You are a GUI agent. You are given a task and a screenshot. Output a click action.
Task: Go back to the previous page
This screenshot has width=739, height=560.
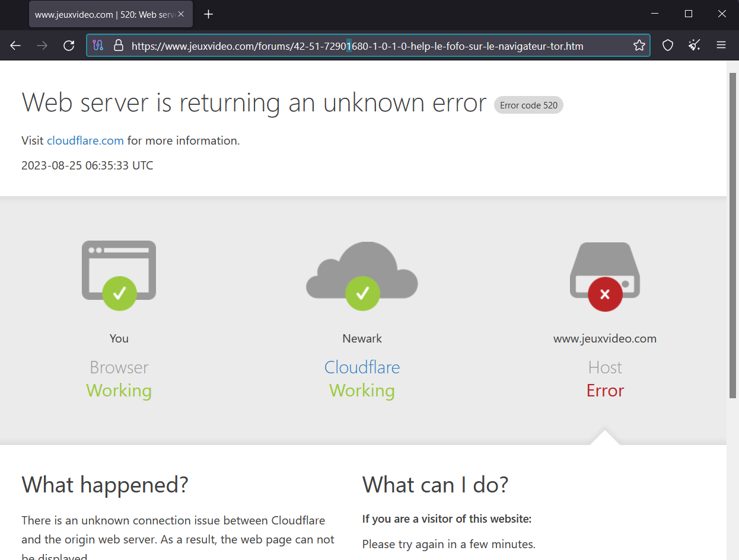point(15,46)
